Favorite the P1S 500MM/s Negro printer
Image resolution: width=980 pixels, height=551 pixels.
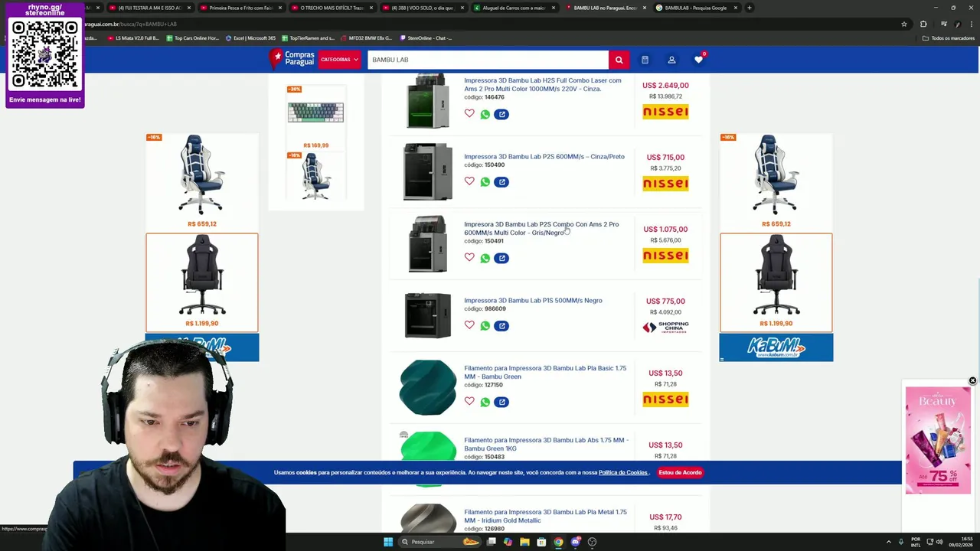pyautogui.click(x=469, y=325)
